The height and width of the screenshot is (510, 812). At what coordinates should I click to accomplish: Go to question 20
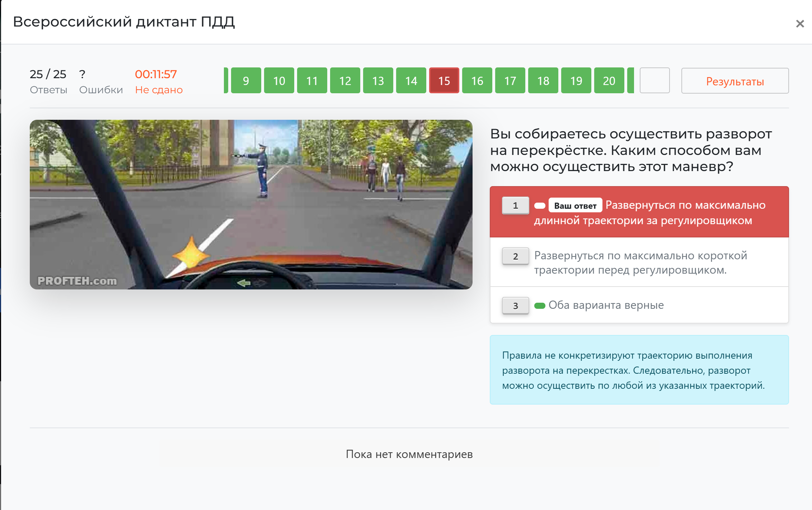609,81
